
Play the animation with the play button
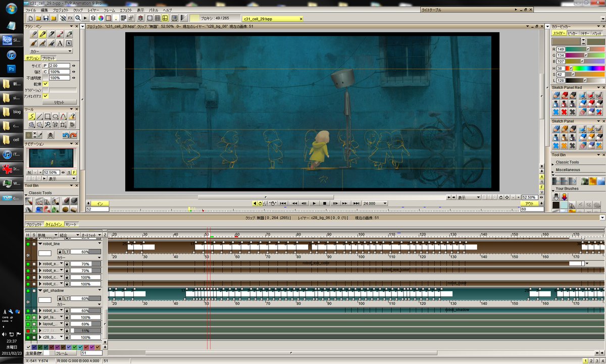point(314,203)
